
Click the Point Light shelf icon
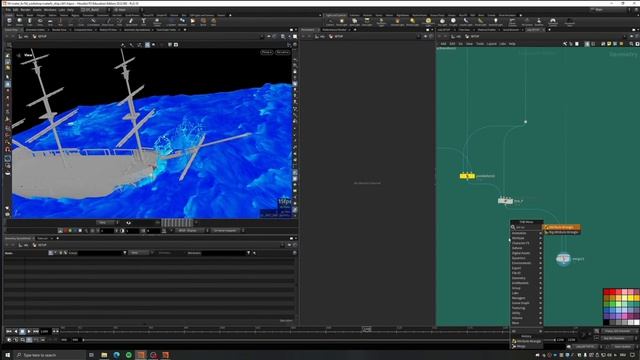pos(342,22)
